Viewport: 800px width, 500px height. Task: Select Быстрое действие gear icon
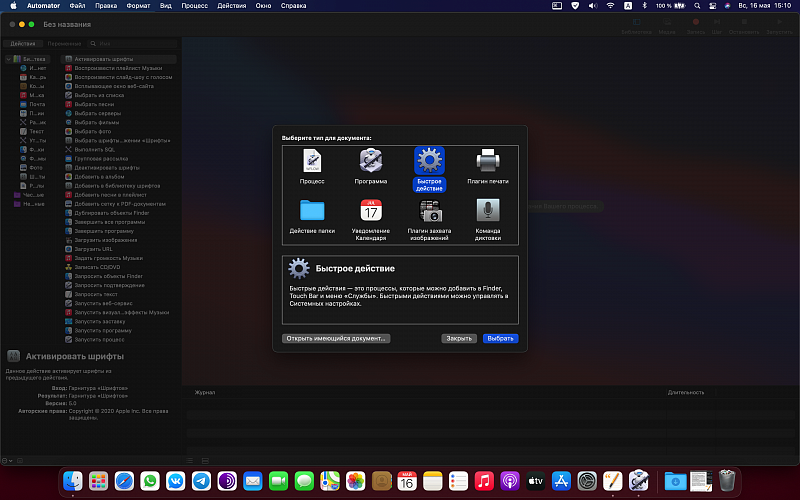[430, 161]
